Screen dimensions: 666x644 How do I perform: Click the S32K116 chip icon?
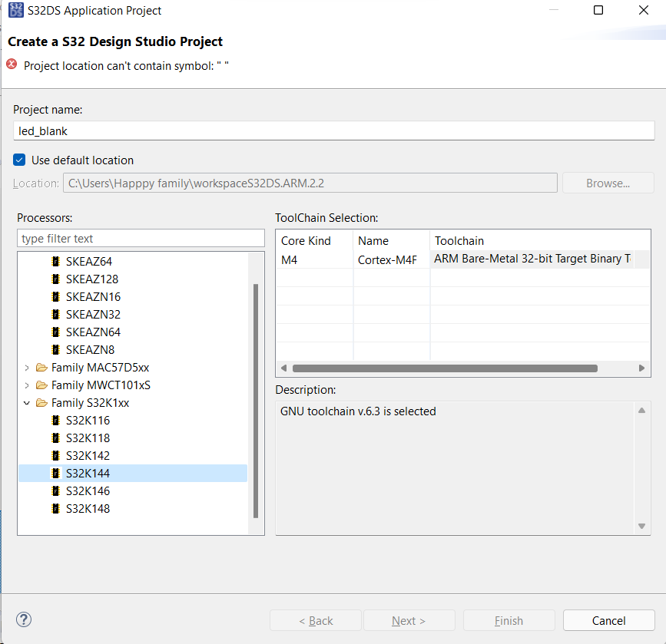coord(55,421)
